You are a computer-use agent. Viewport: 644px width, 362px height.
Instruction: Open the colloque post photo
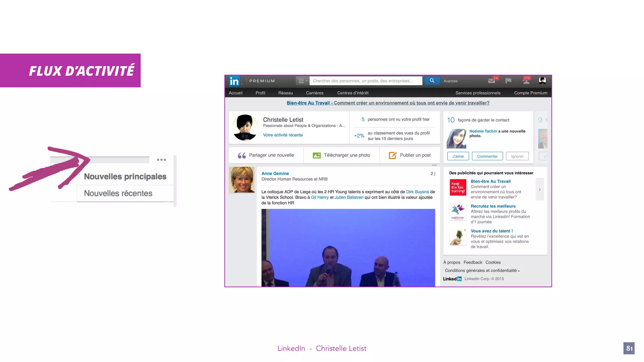coord(348,248)
